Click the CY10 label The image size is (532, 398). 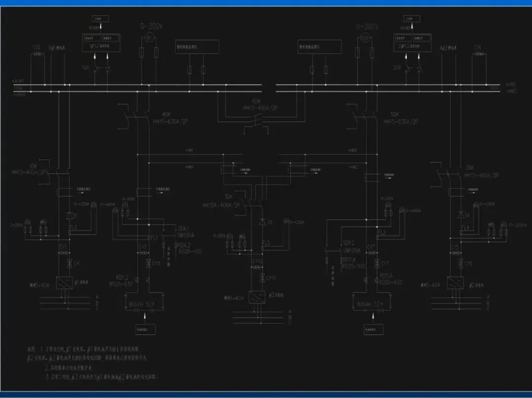click(x=271, y=278)
